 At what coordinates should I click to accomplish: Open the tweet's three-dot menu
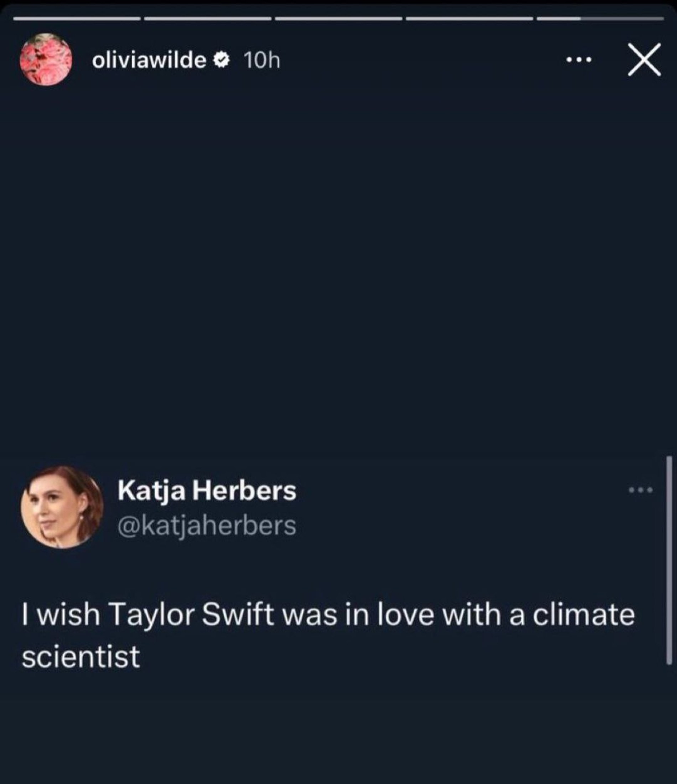pyautogui.click(x=640, y=490)
